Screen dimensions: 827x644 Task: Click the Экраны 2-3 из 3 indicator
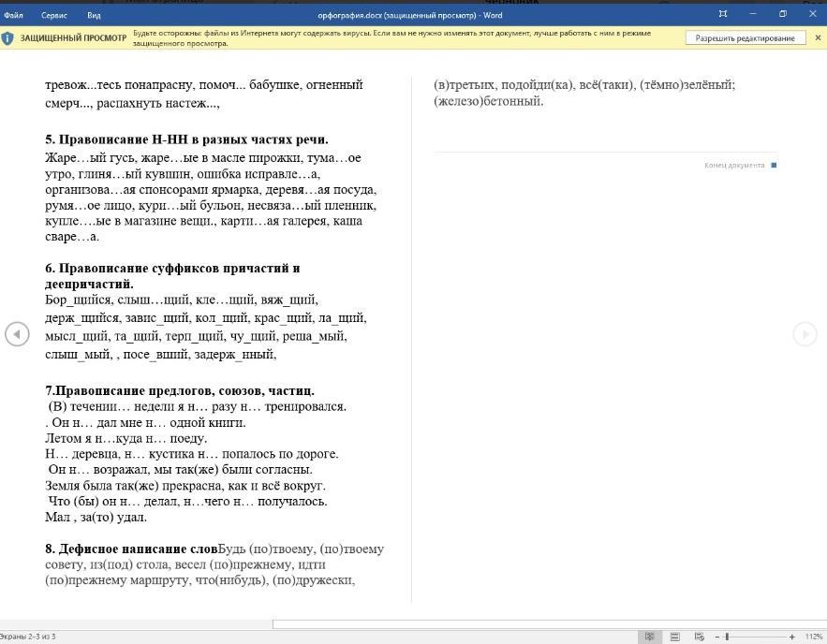tap(27, 637)
